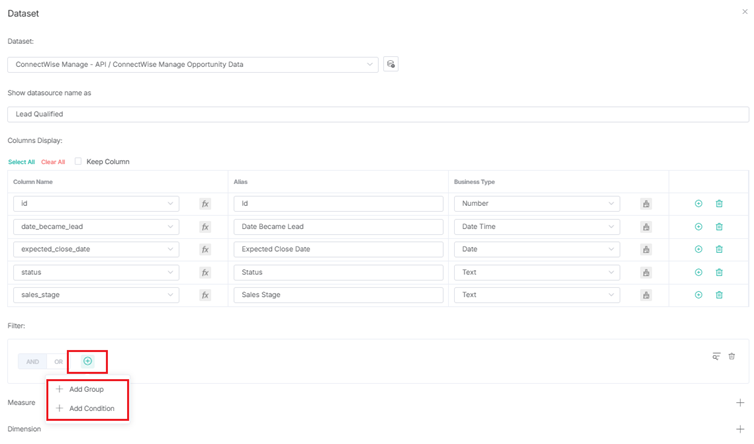Click the Lead Qualified datasource name field
The image size is (754, 444).
tap(377, 114)
